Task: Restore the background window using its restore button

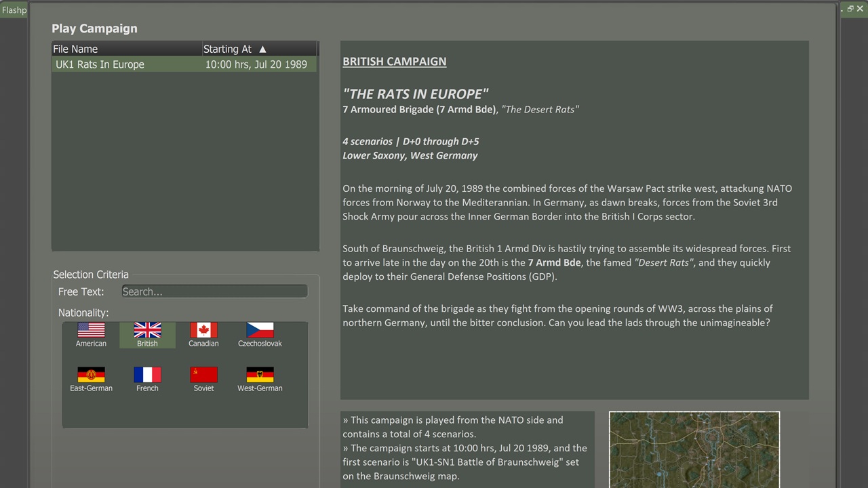Action: pos(850,9)
